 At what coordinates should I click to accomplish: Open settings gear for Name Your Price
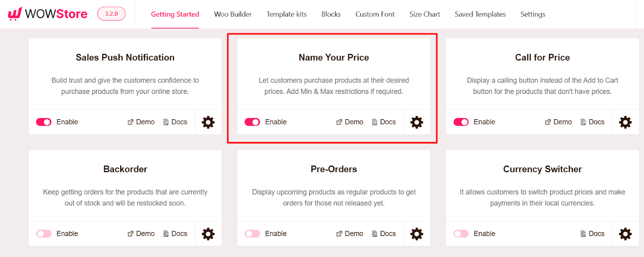[x=417, y=122]
